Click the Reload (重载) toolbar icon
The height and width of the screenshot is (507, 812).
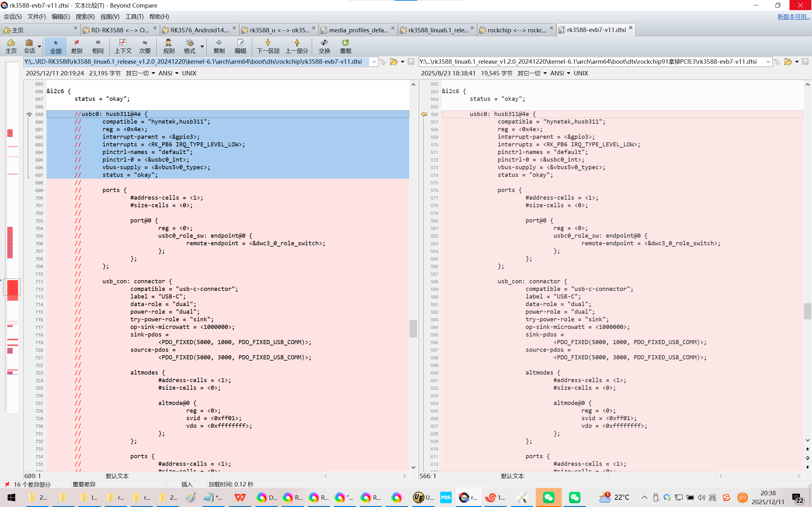345,46
